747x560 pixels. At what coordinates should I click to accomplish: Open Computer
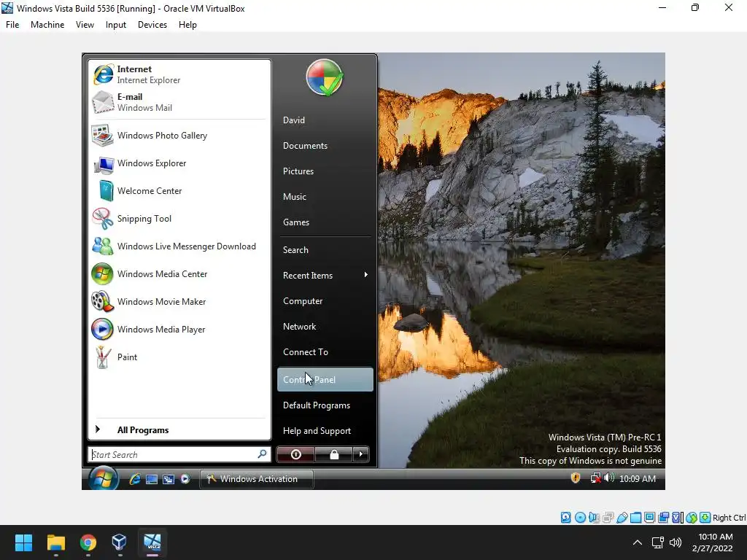325,301
